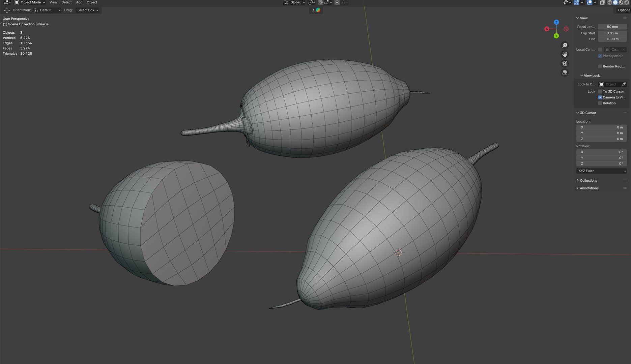Select solid shading mode icon
This screenshot has height=364, width=631.
point(615,2)
